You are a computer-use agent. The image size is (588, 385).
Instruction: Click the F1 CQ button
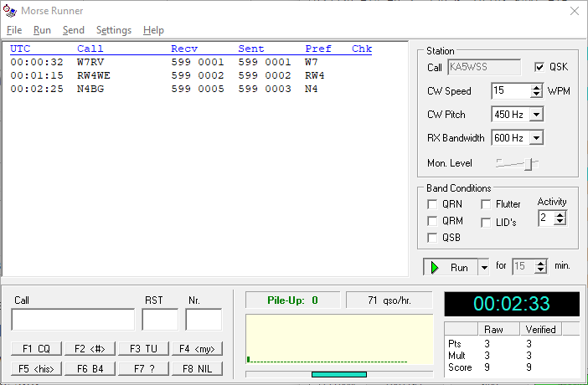click(36, 349)
